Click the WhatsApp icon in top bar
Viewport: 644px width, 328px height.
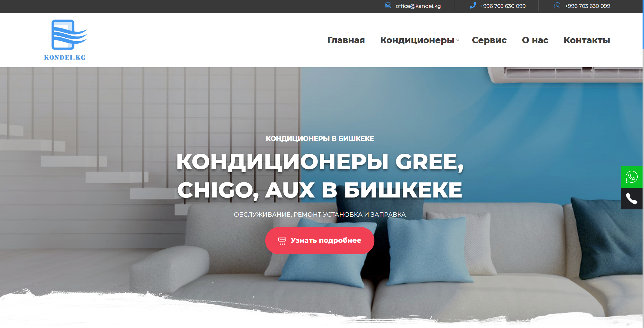[x=557, y=6]
